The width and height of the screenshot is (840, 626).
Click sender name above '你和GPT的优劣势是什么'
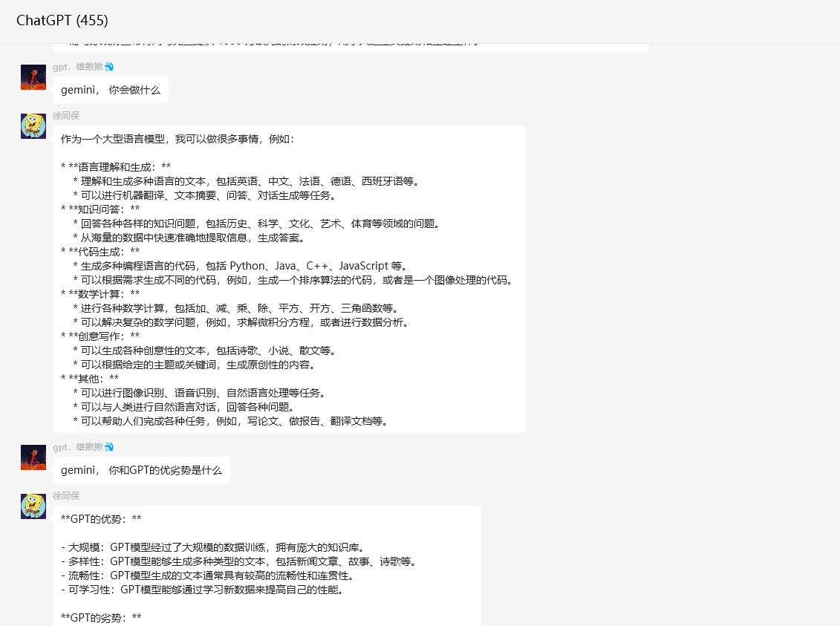(x=83, y=447)
